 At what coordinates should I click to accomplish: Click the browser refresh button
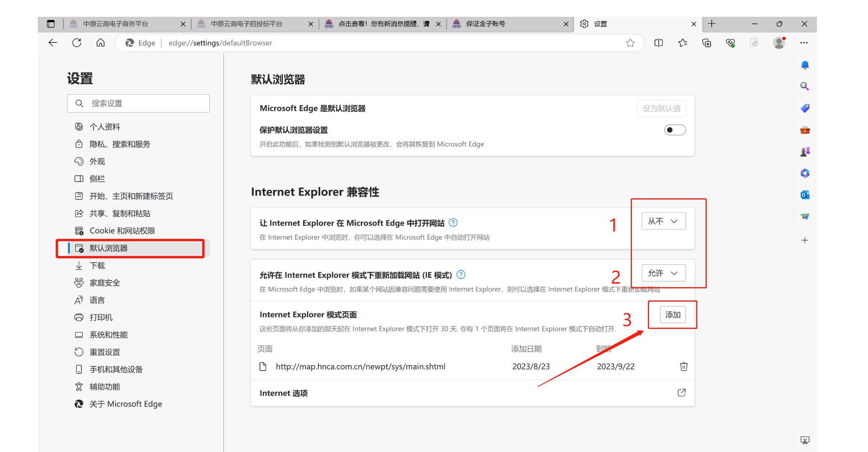(x=77, y=43)
